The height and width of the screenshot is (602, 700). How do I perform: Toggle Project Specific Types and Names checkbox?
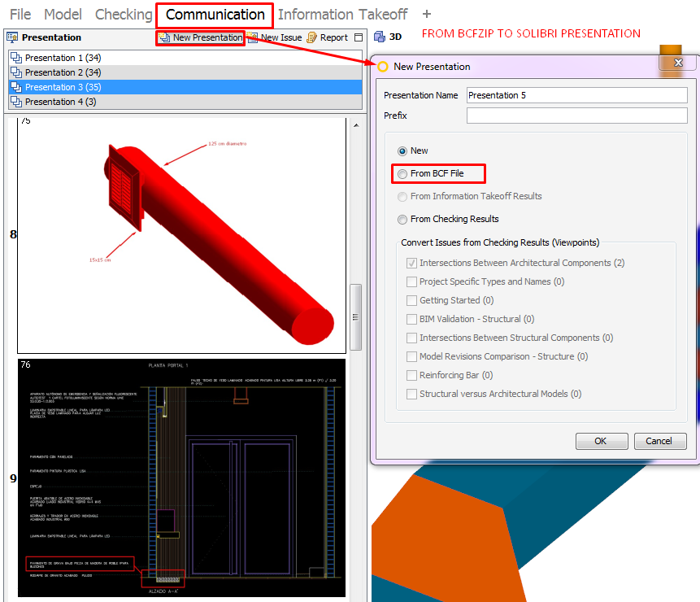pos(411,281)
